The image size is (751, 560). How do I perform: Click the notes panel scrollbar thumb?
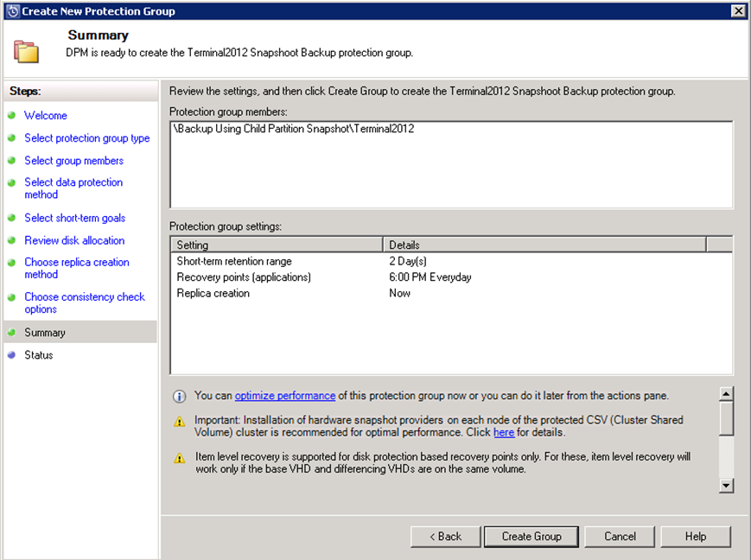tap(726, 418)
